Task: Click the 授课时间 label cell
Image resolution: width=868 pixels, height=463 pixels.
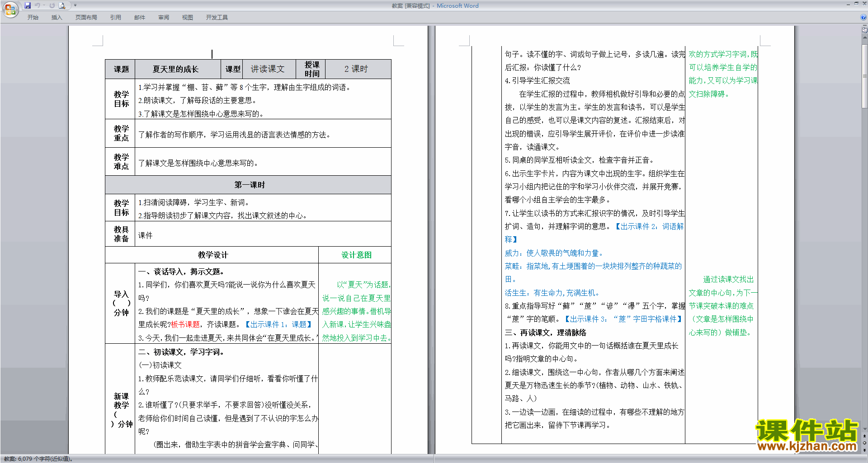Action: click(311, 69)
